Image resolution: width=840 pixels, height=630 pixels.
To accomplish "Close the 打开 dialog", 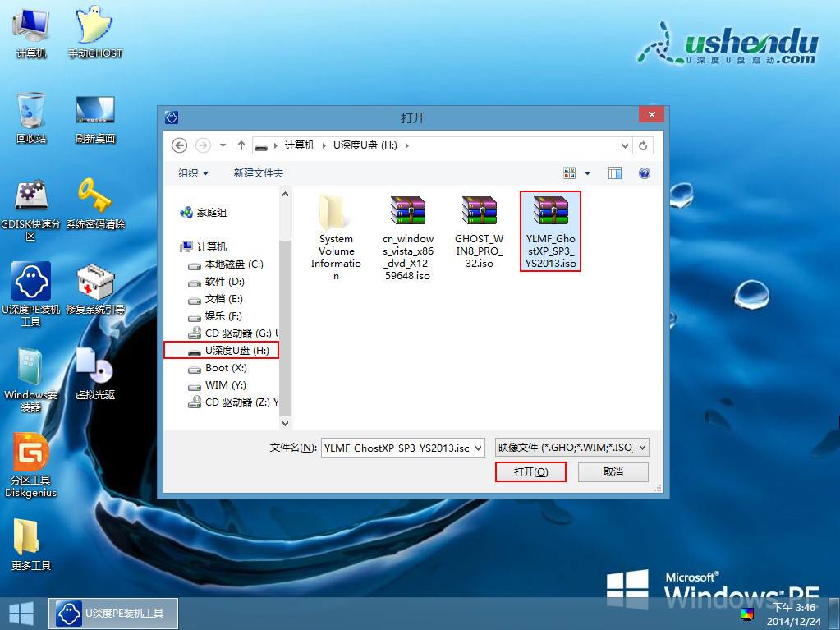I will (651, 114).
